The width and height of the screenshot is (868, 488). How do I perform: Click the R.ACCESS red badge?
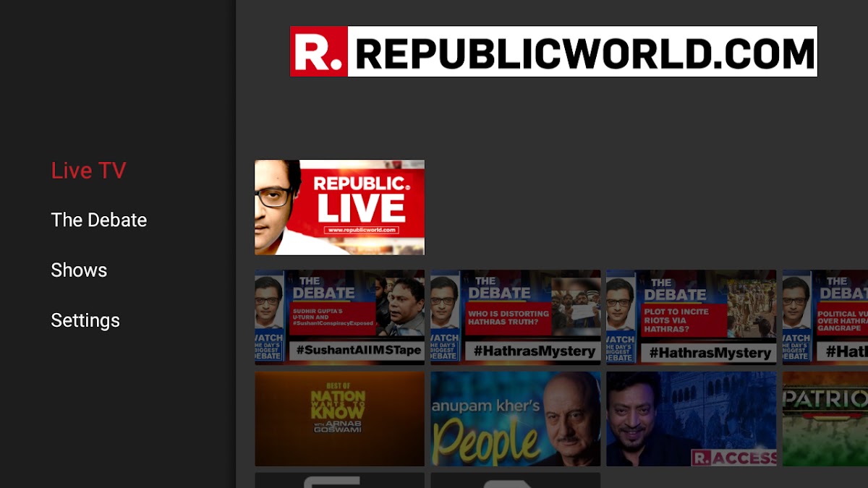(x=733, y=457)
